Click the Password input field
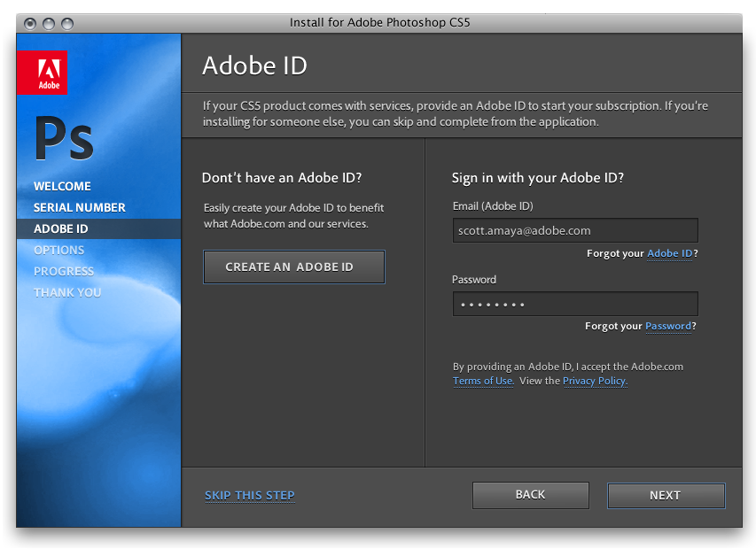Image resolution: width=756 pixels, height=549 pixels. [574, 304]
